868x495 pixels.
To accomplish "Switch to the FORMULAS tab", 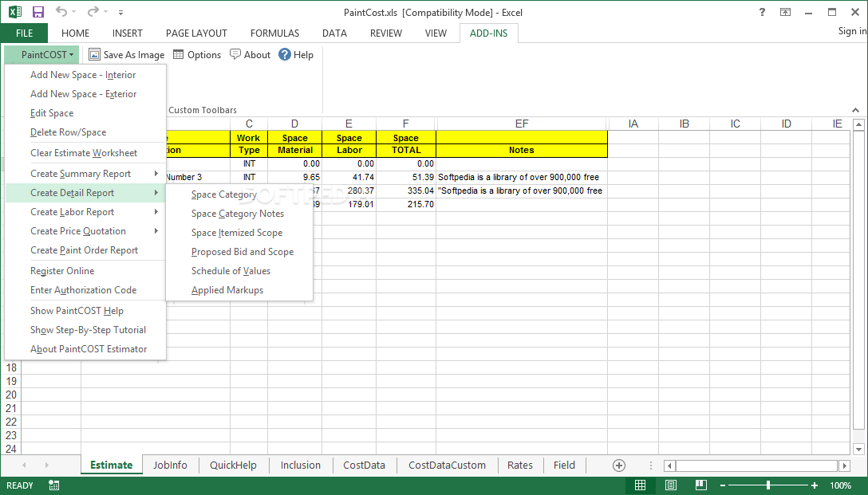I will pos(274,33).
